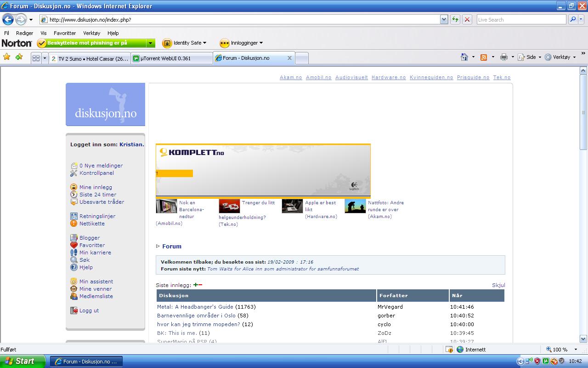Open the Min assistent sidebar link
Image resolution: width=588 pixels, height=368 pixels.
tap(96, 282)
